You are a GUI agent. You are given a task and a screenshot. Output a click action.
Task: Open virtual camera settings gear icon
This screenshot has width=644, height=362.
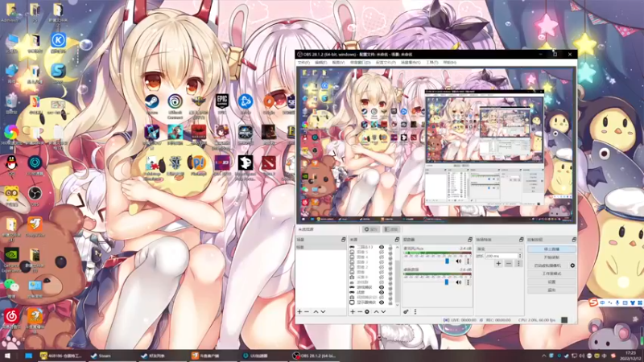[x=572, y=265]
